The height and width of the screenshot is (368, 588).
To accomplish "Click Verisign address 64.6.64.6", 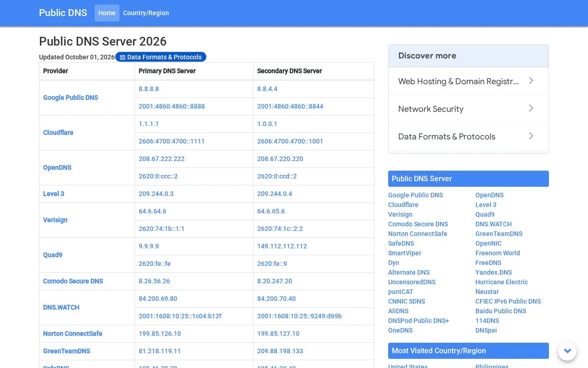I will pos(153,211).
